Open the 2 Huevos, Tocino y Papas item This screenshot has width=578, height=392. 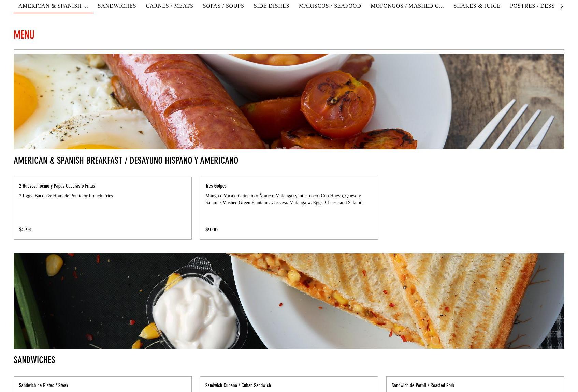tap(103, 208)
